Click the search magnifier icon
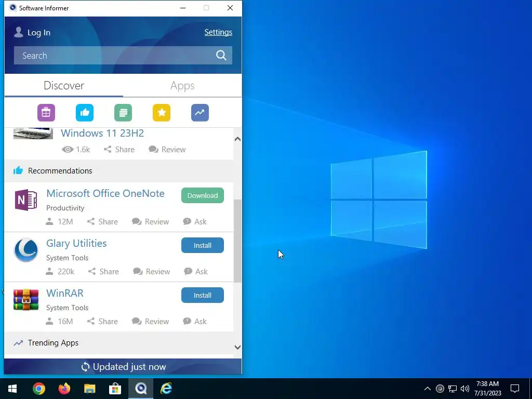The width and height of the screenshot is (532, 399). pos(221,55)
